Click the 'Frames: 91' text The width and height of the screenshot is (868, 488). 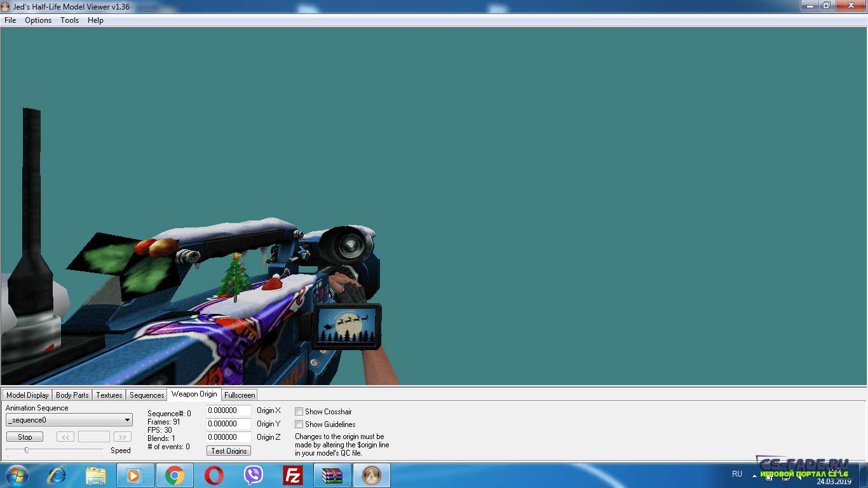(163, 422)
